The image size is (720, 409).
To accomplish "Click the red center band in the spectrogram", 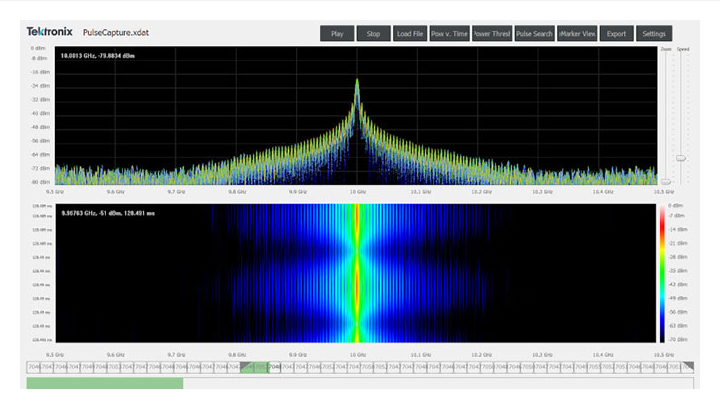I will click(357, 274).
